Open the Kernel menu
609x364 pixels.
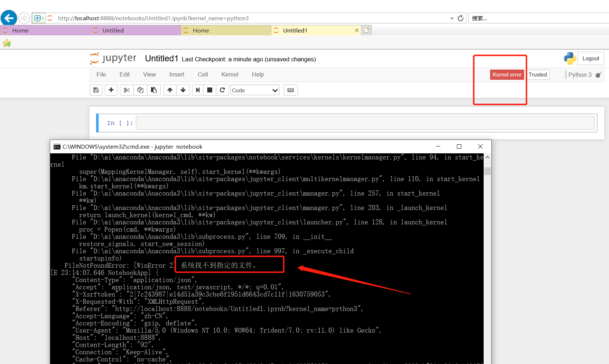coord(230,74)
